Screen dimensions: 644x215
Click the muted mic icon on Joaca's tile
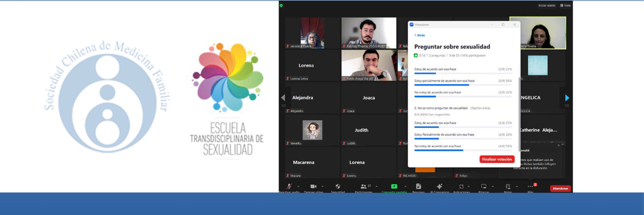click(x=344, y=111)
